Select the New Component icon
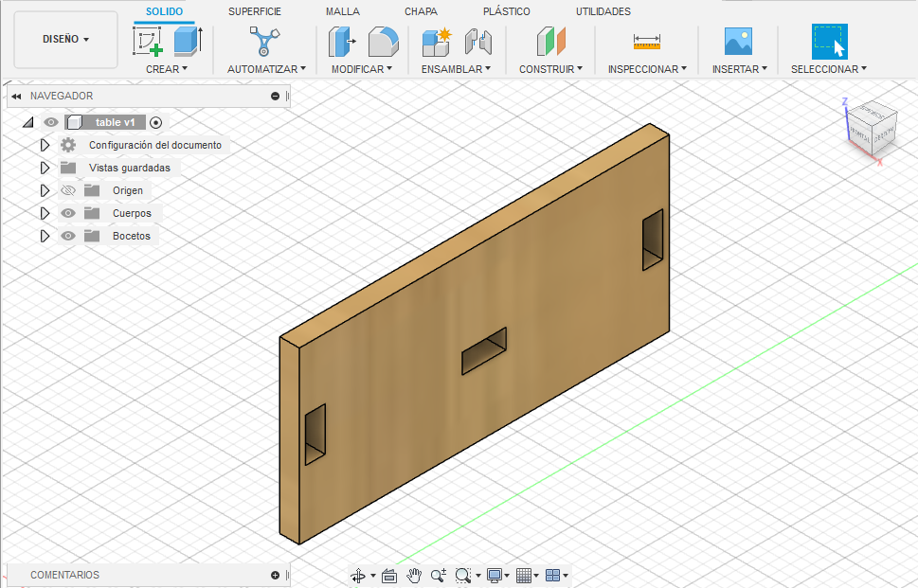 tap(437, 42)
